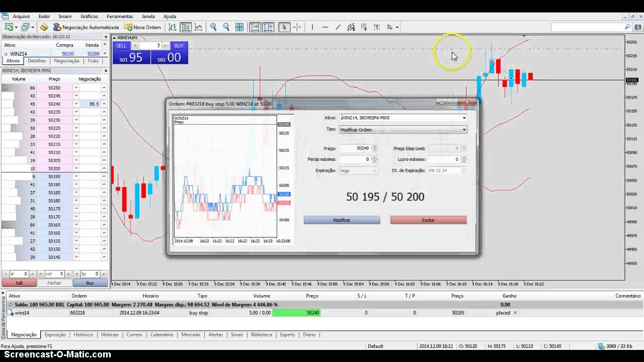Zoom out on the chart

coord(226,27)
